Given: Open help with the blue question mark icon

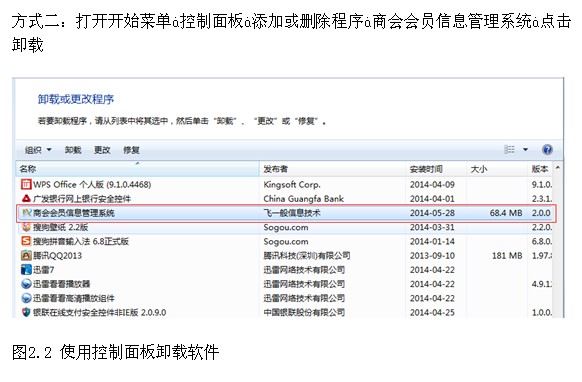Looking at the screenshot, I should point(547,150).
